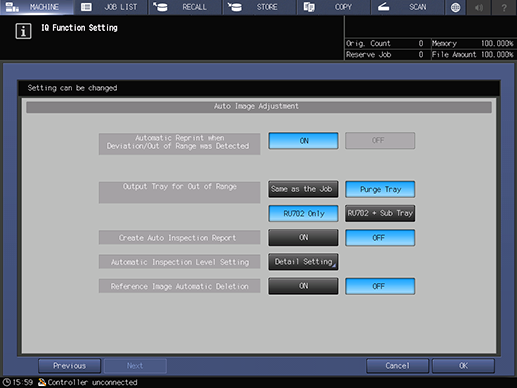Click the Create Auto Inspection Report label
Image resolution: width=517 pixels, height=388 pixels.
(179, 238)
